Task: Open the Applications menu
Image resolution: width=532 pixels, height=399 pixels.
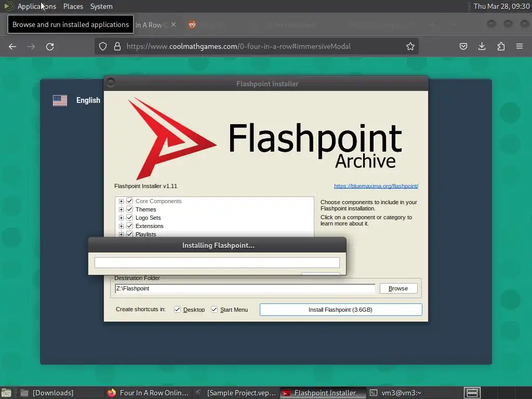Action: pyautogui.click(x=37, y=6)
